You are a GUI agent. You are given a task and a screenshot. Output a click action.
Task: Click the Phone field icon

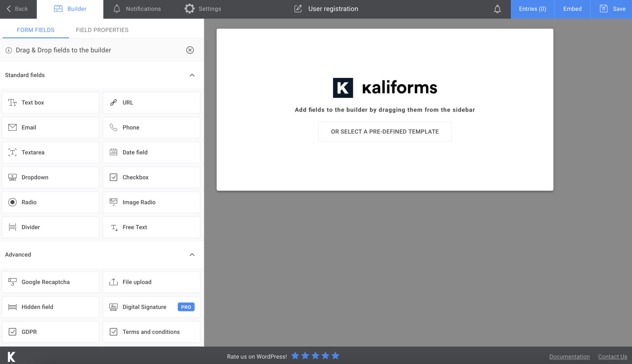click(x=114, y=127)
